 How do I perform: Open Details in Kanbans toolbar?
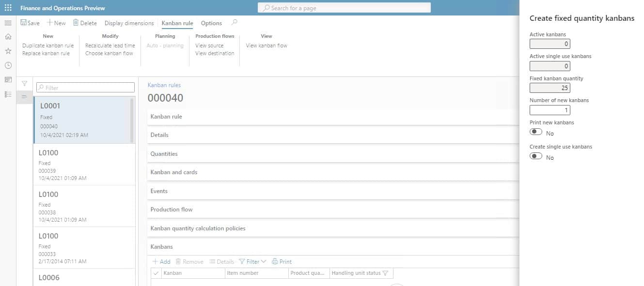click(222, 261)
